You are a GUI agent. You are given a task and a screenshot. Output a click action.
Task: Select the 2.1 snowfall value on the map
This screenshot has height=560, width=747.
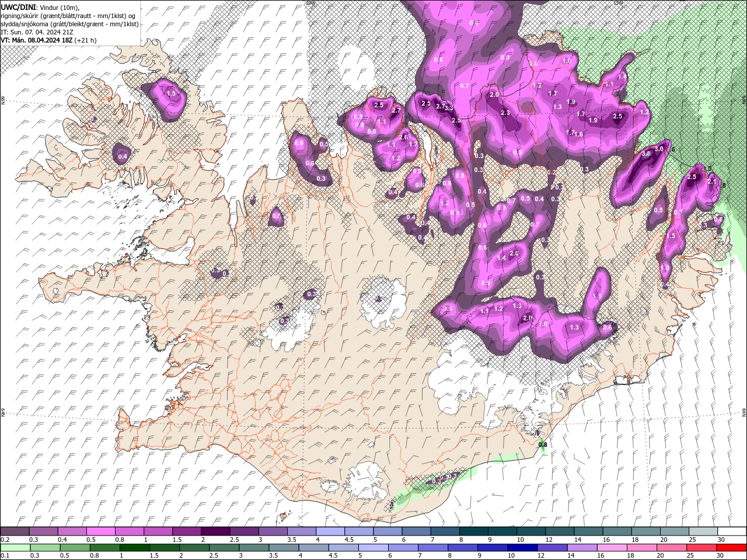[x=711, y=182]
